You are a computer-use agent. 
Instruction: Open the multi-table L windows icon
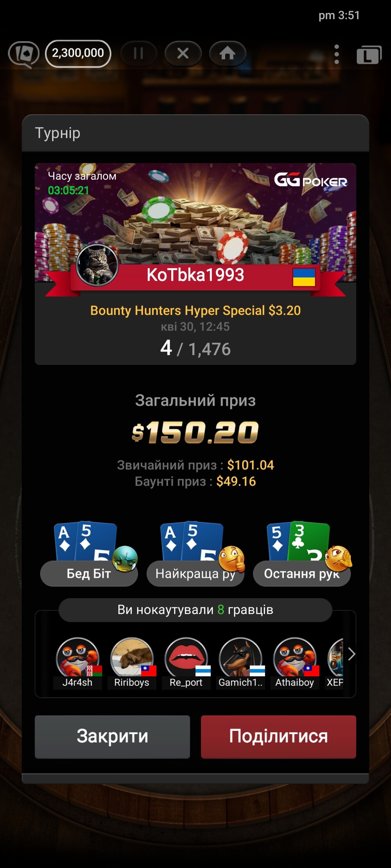[369, 54]
